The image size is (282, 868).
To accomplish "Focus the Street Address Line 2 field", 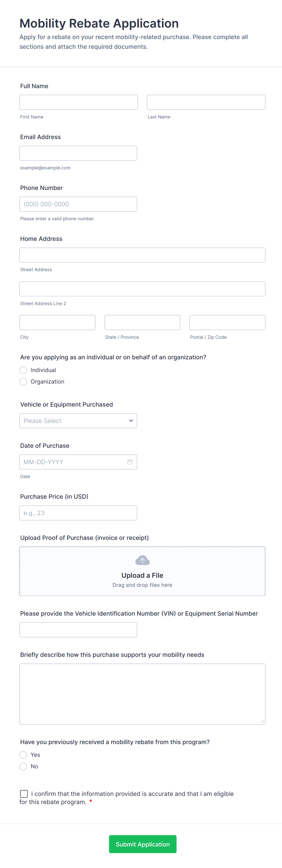I will (142, 289).
